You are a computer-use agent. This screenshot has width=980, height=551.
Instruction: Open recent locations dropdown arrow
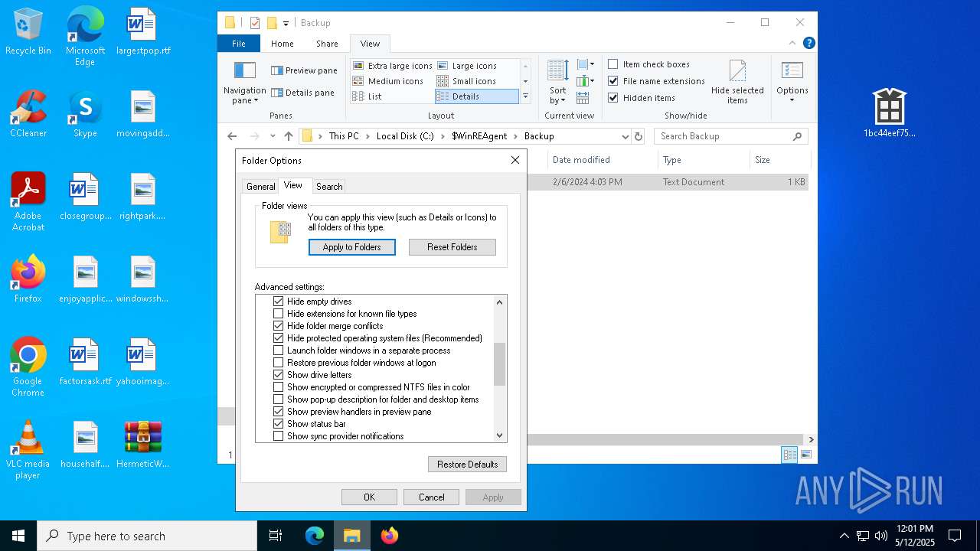coord(273,136)
